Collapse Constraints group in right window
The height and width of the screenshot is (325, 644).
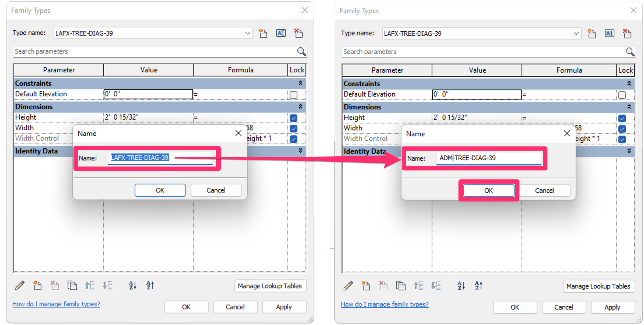(629, 84)
